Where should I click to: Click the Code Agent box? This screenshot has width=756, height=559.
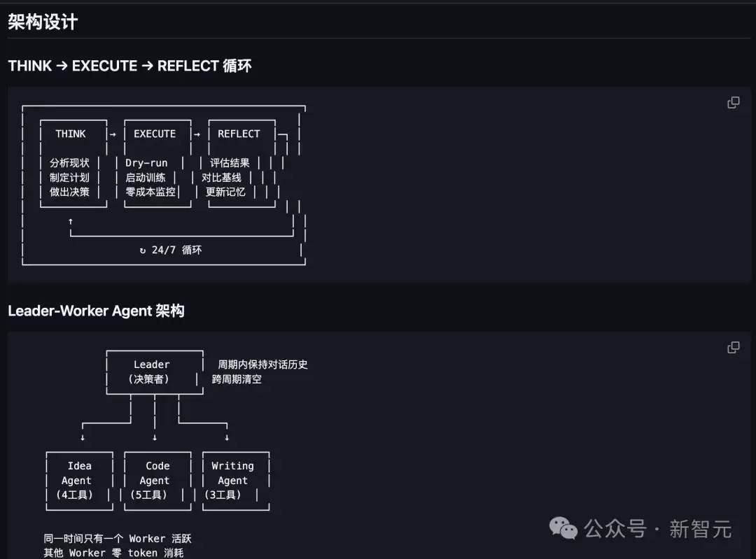pos(157,481)
